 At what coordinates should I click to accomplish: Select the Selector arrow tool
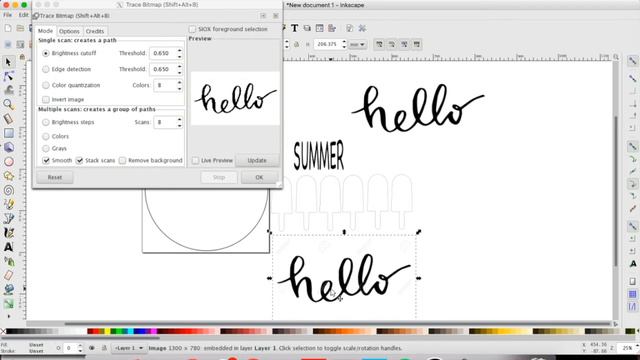click(x=8, y=62)
